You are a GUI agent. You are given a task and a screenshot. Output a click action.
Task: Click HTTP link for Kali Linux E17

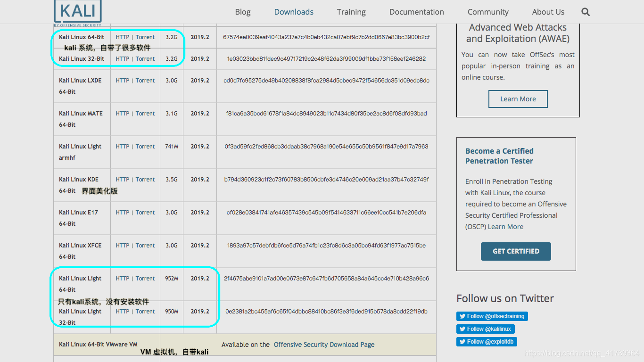pos(123,213)
